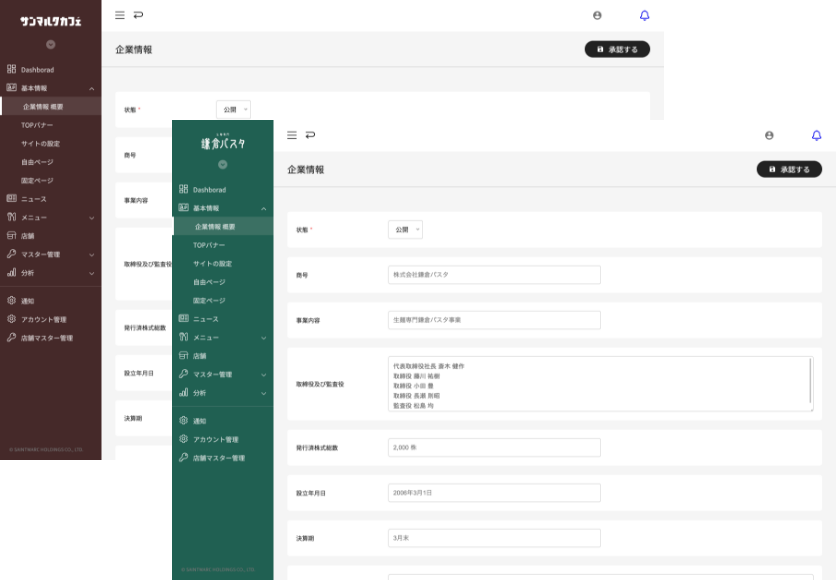The width and height of the screenshot is (836, 580).
Task: Select 企業情報 概要 in the brown sidebar
Action: point(51,107)
